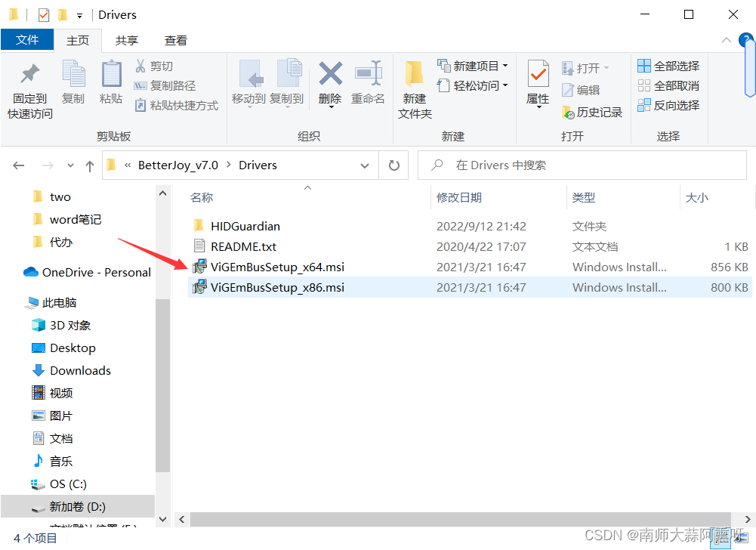Click the Paste (粘贴) clipboard icon
Viewport: 756px width, 550px height.
pyautogui.click(x=111, y=74)
